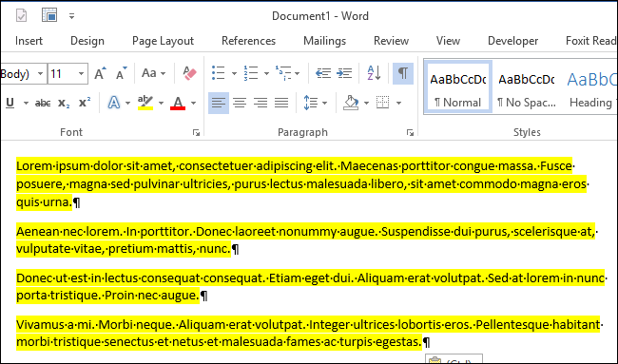Apply the Heading 1 style

pyautogui.click(x=590, y=87)
